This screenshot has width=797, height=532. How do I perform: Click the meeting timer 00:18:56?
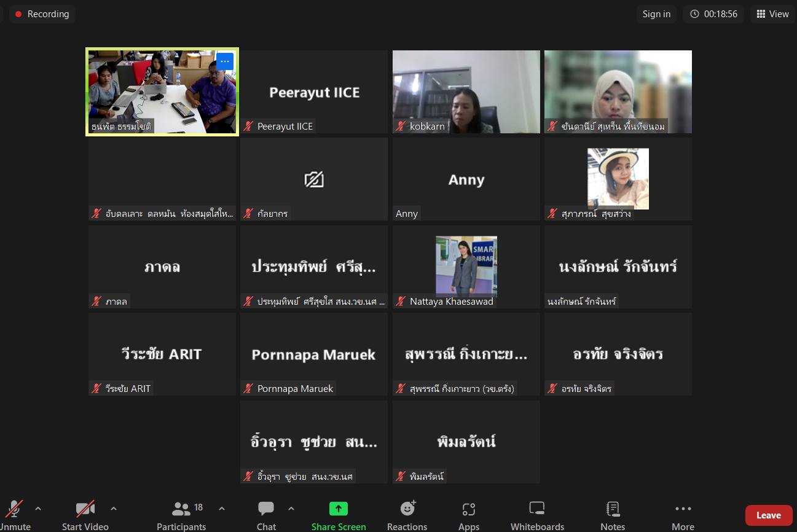713,14
